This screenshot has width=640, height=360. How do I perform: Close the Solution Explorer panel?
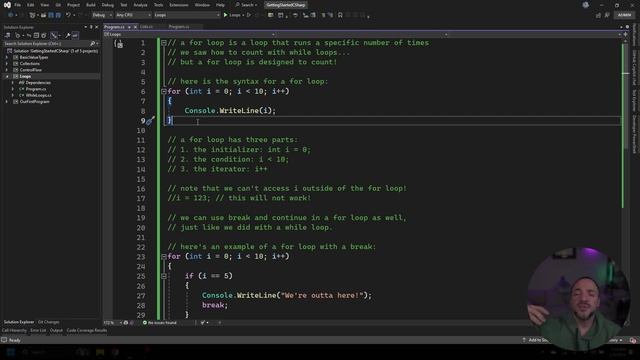pyautogui.click(x=96, y=27)
